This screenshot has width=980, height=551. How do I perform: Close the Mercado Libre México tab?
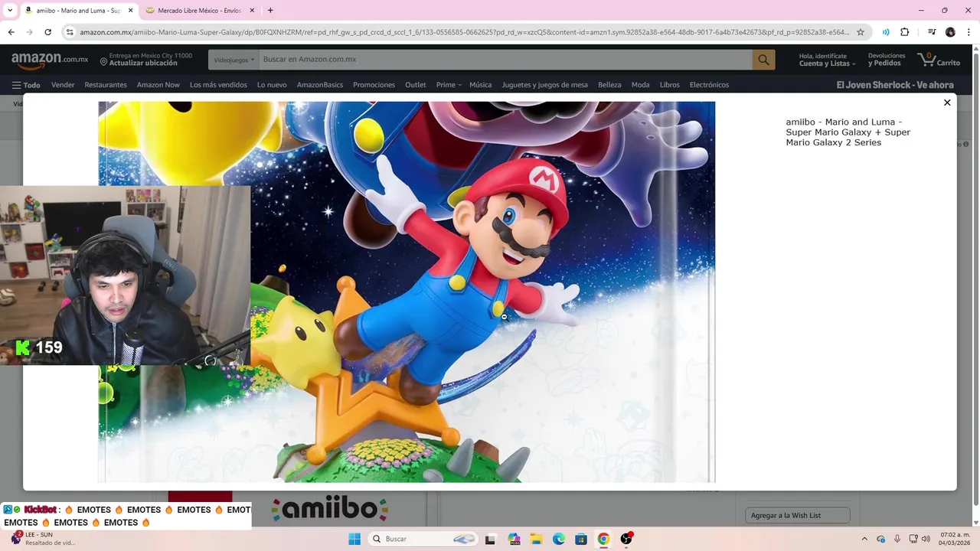[252, 11]
